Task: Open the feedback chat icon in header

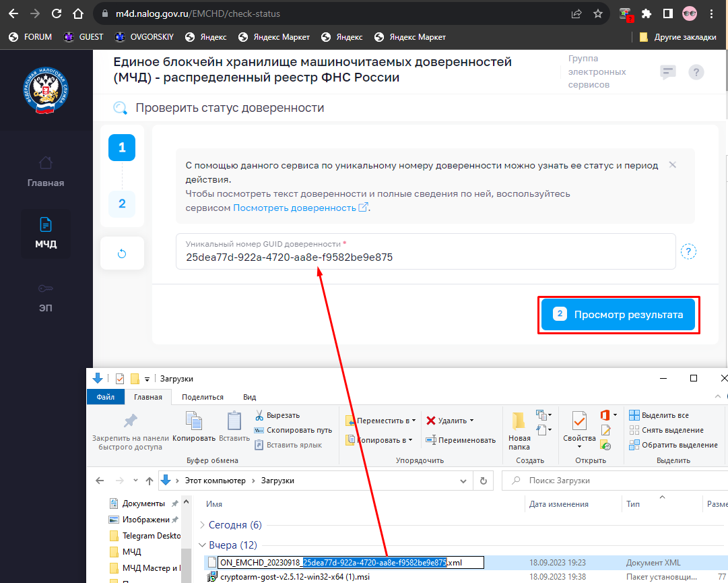Action: coord(667,72)
